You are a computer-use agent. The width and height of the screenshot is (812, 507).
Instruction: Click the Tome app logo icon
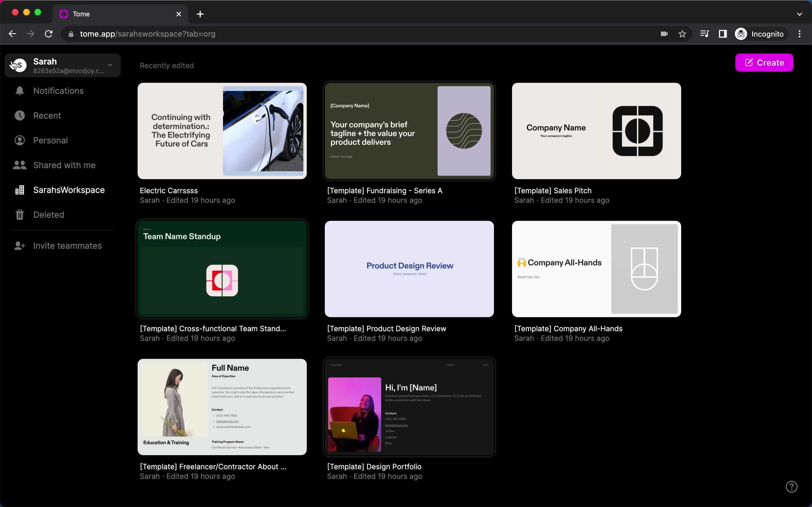[x=64, y=14]
